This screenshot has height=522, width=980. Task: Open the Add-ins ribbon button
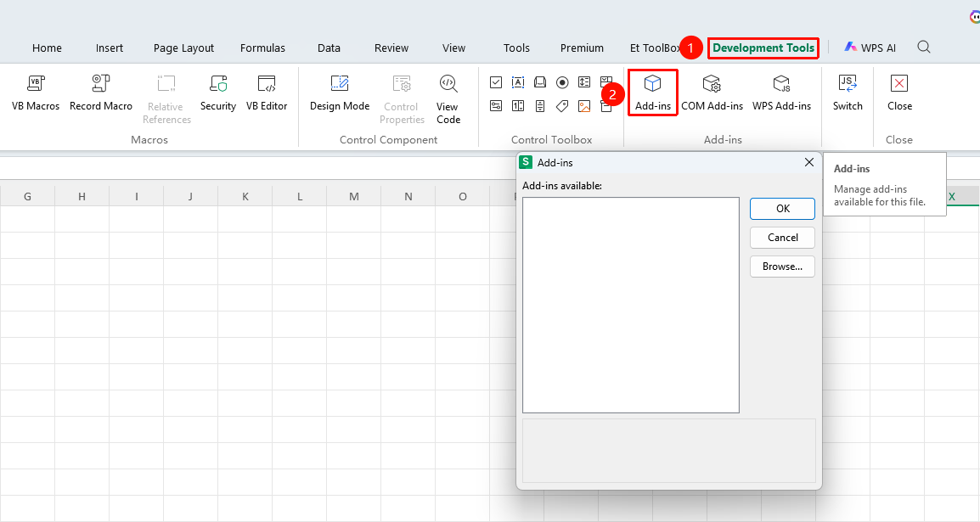[x=653, y=93]
